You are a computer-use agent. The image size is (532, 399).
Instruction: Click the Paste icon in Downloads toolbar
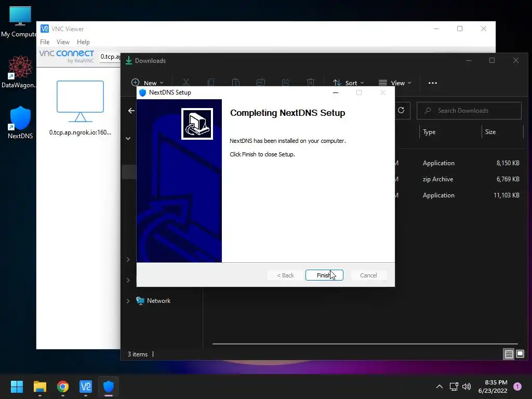point(235,83)
